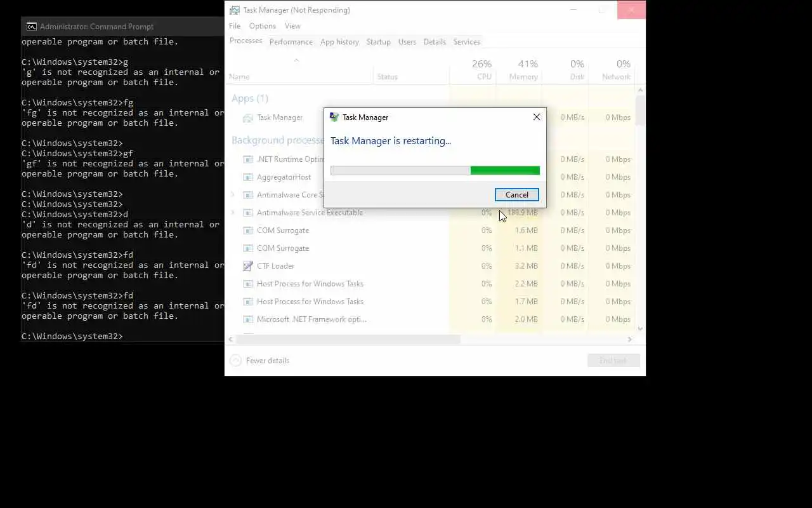Viewport: 812px width, 508px height.
Task: Switch to the App history tab
Action: point(339,42)
